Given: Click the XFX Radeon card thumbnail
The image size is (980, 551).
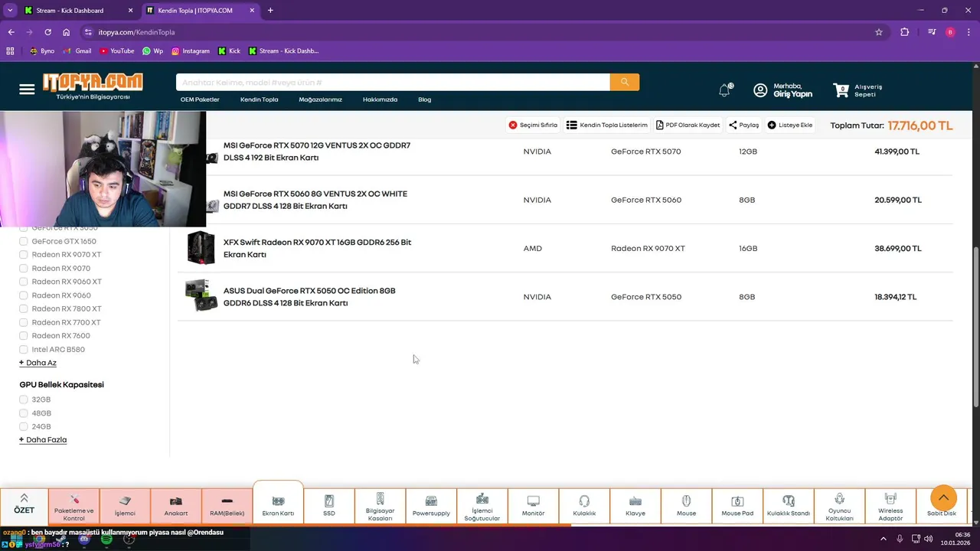Looking at the screenshot, I should [201, 248].
